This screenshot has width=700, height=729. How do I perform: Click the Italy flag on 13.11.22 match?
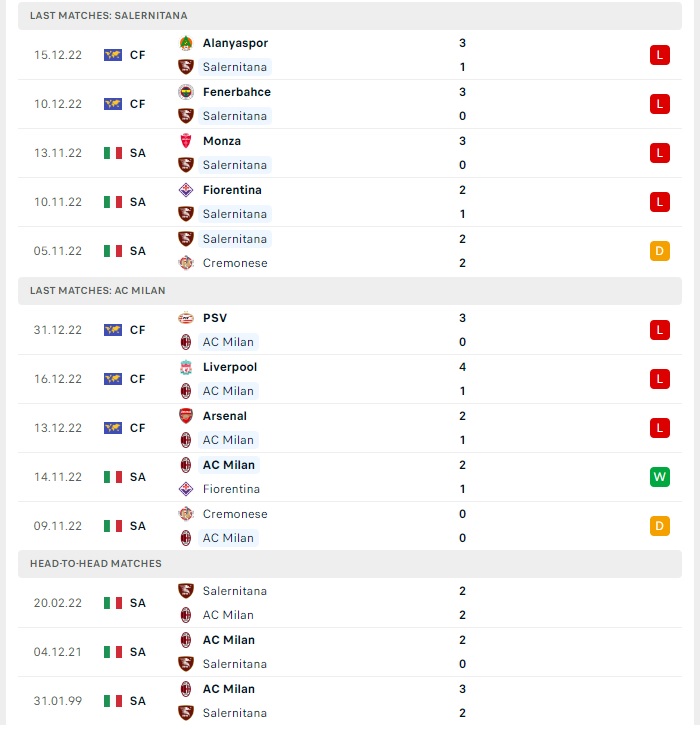[113, 153]
